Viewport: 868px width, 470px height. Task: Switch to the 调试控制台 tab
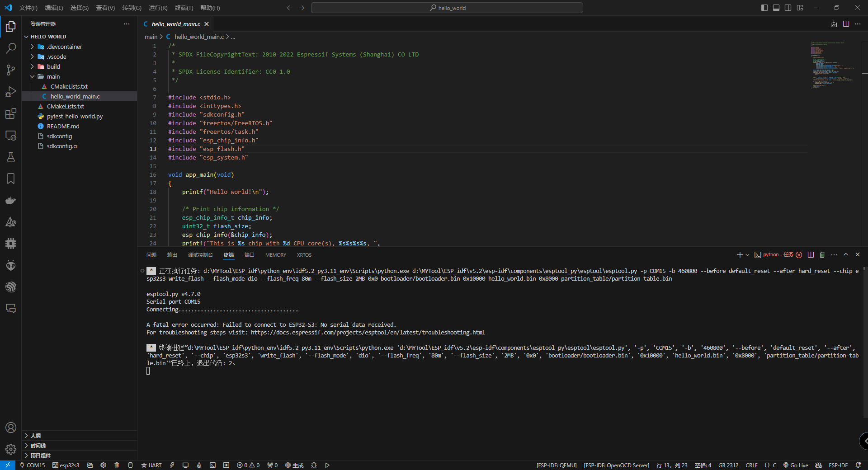(x=200, y=255)
